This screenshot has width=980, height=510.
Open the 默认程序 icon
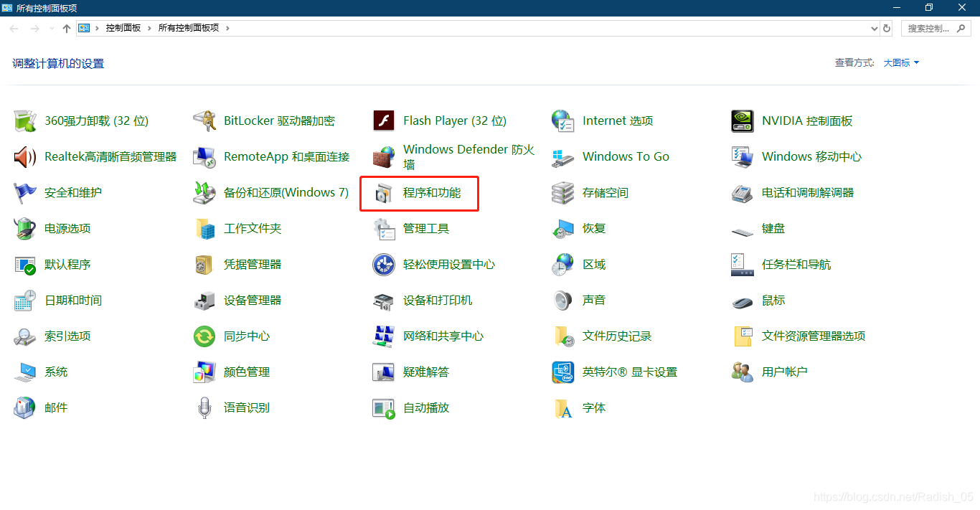pos(25,265)
